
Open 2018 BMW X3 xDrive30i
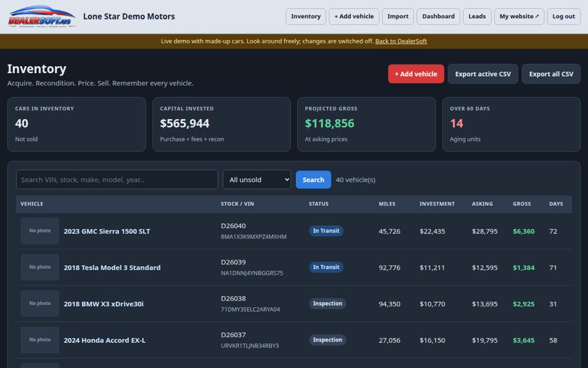(104, 304)
